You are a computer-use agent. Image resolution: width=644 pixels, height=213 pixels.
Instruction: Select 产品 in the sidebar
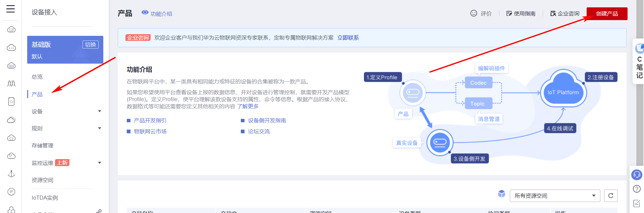pyautogui.click(x=37, y=94)
